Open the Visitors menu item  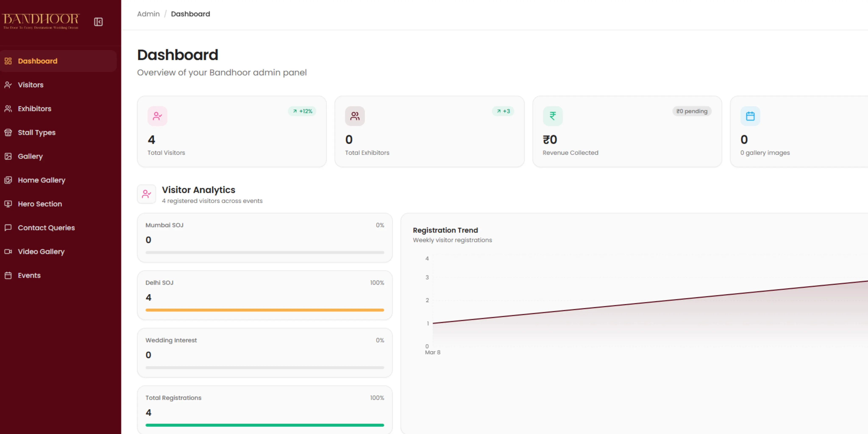tap(31, 85)
